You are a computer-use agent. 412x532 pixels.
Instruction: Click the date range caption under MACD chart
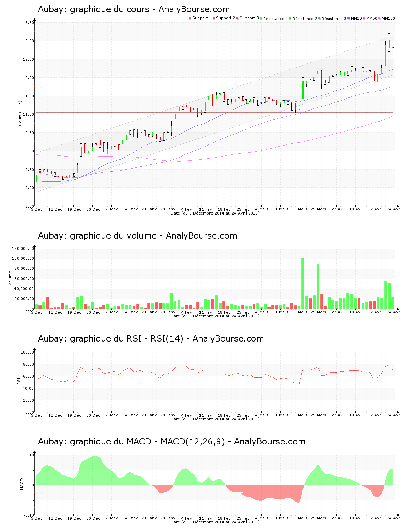click(215, 522)
